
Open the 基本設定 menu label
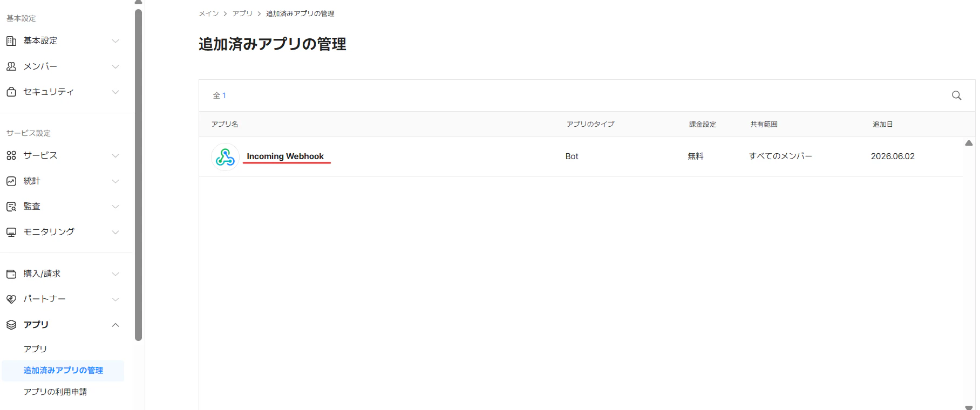40,40
